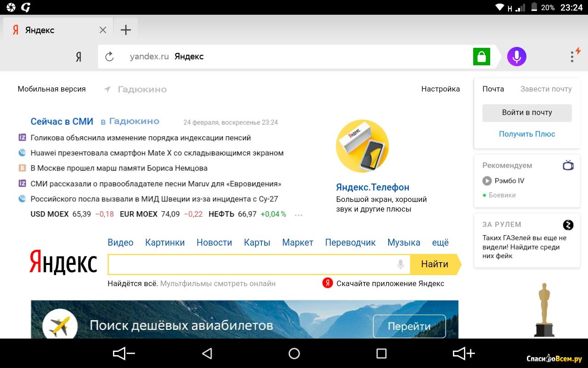Focus the yandex.ru address bar

[294, 57]
